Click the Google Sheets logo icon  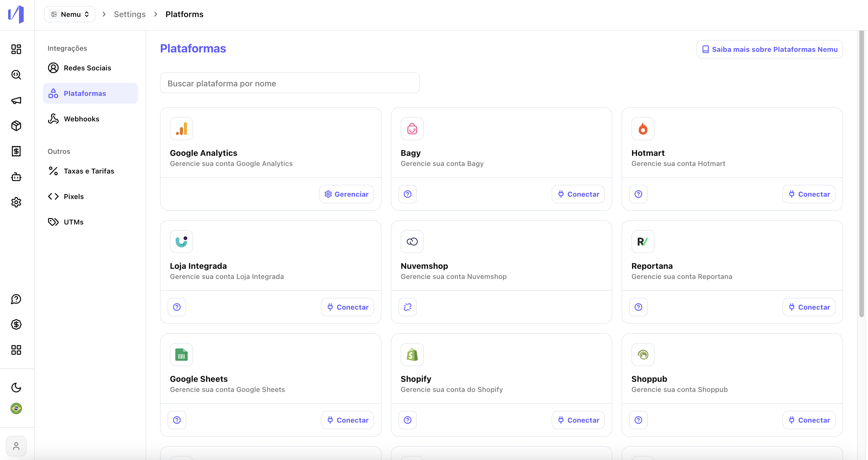pos(181,355)
